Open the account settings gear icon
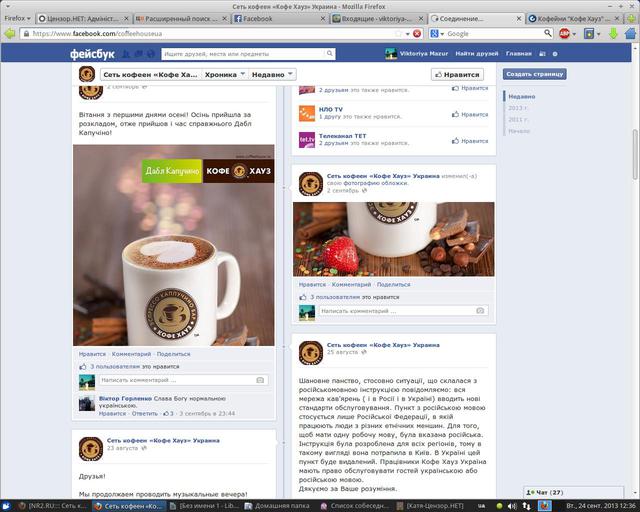This screenshot has width=640, height=512. coord(555,54)
